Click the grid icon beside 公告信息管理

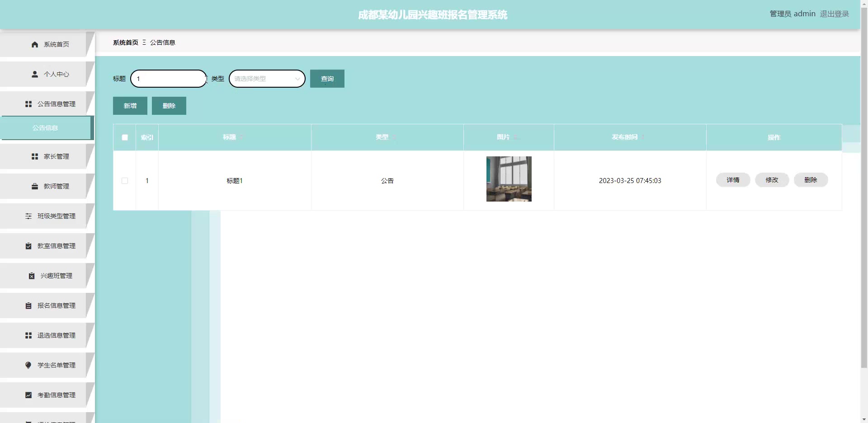pos(28,104)
